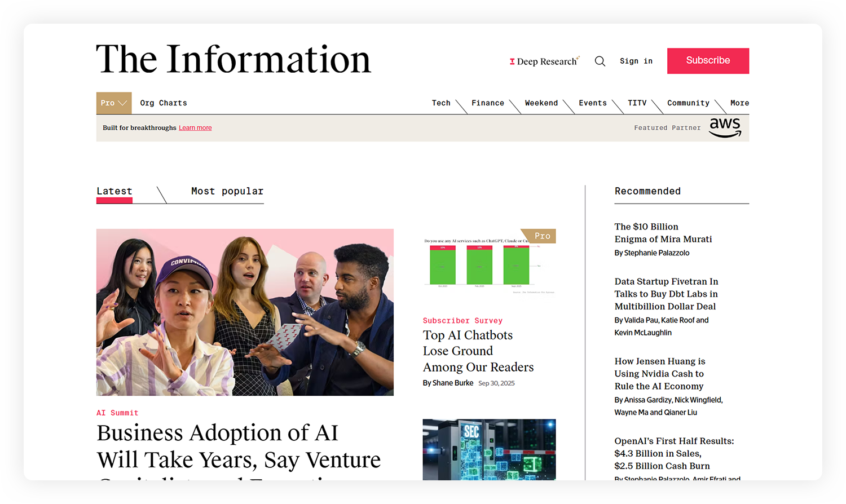Viewport: 846px width, 504px height.
Task: Click the search magnifying glass icon
Action: [600, 61]
